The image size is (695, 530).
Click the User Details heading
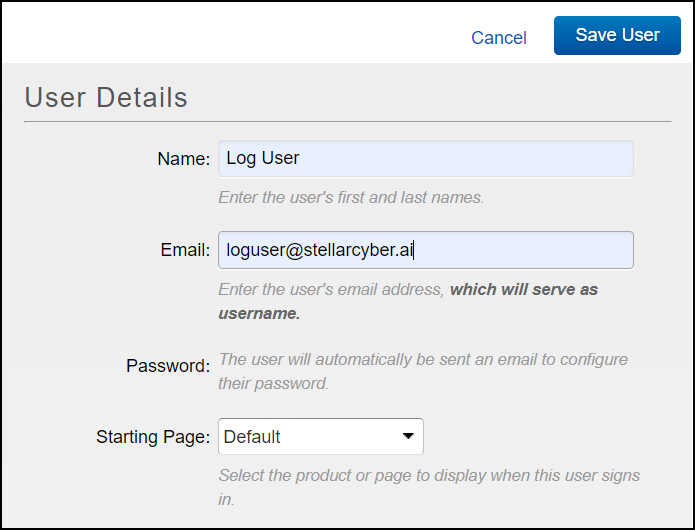(x=106, y=97)
